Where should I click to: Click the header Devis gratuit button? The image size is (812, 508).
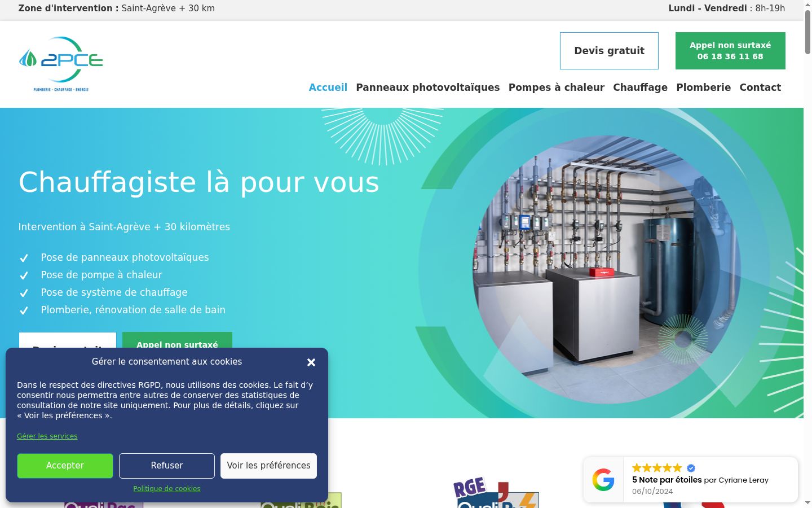coord(609,51)
